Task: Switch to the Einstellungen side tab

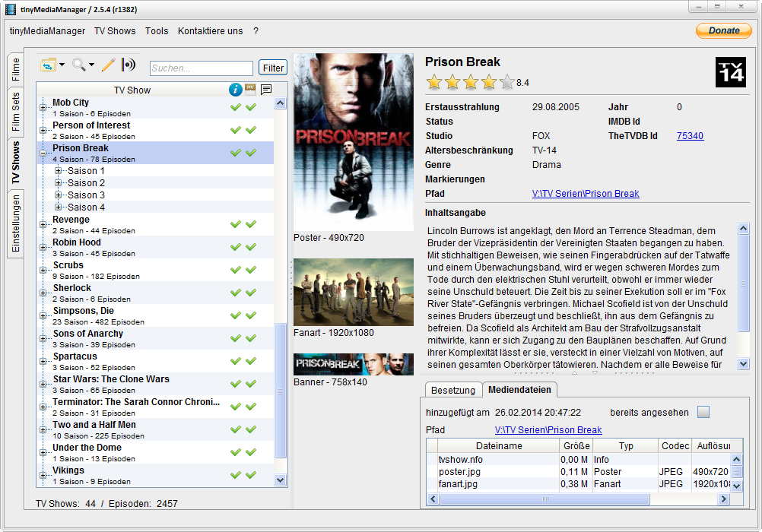Action: pos(15,223)
